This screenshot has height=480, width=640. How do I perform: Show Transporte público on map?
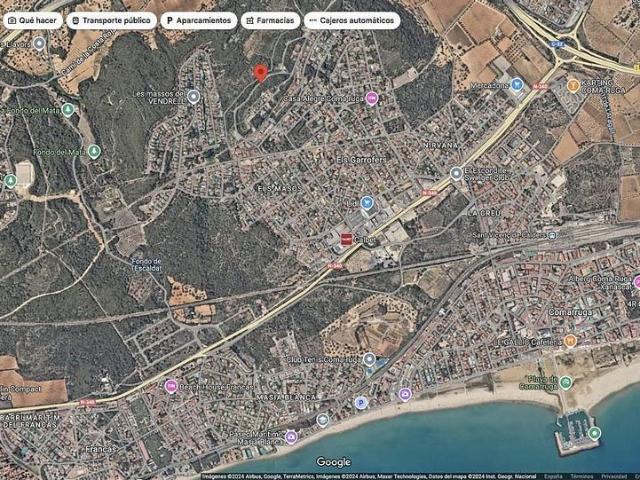[111, 20]
